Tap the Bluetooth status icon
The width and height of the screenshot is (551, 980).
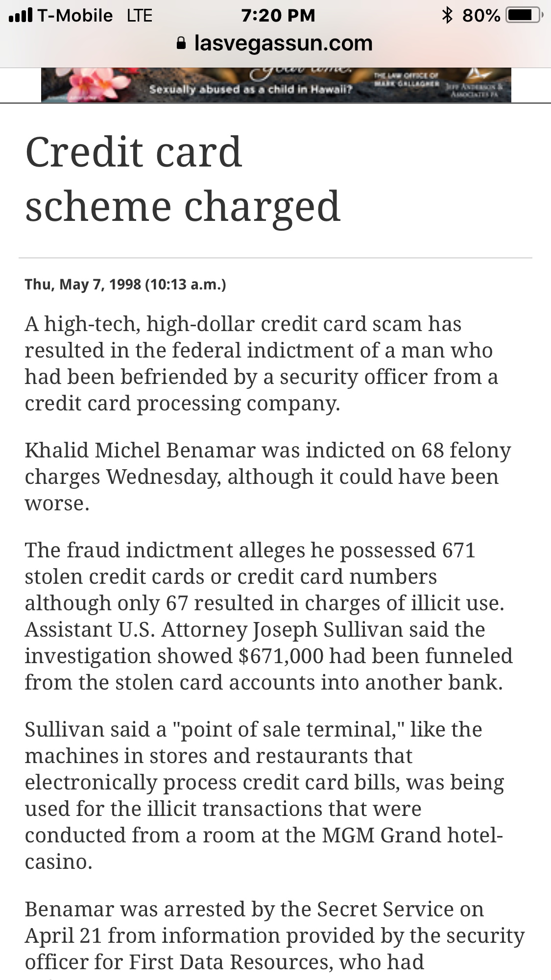coord(447,15)
